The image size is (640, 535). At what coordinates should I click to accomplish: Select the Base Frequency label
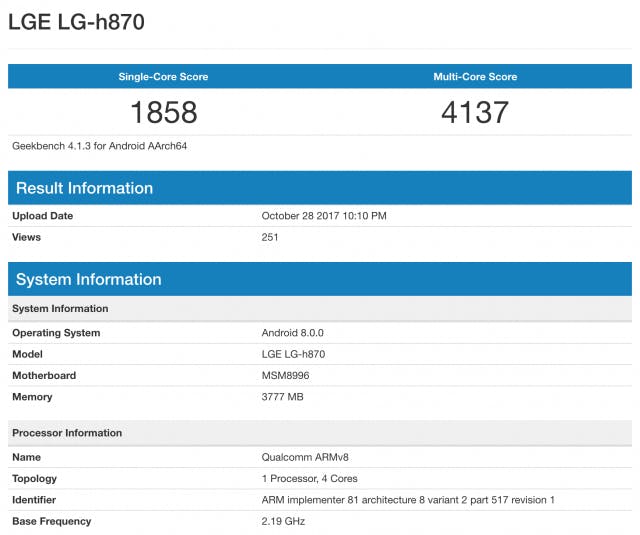52,522
